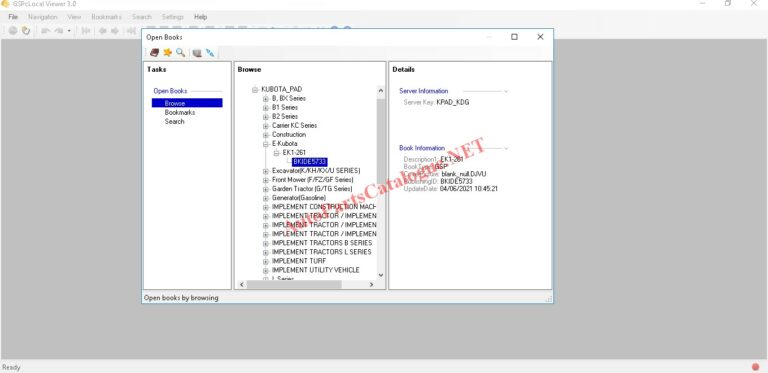768x373 pixels.
Task: Expand the B1 Series tree node
Action: 265,108
